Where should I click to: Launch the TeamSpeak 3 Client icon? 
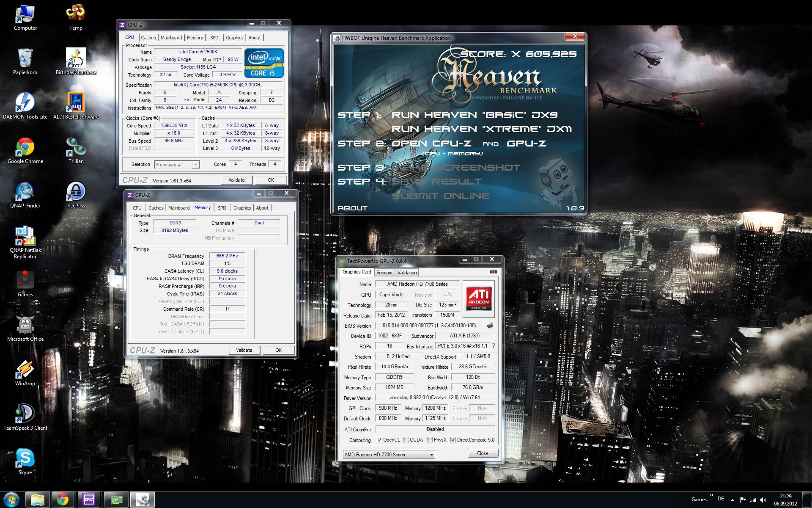(x=25, y=417)
